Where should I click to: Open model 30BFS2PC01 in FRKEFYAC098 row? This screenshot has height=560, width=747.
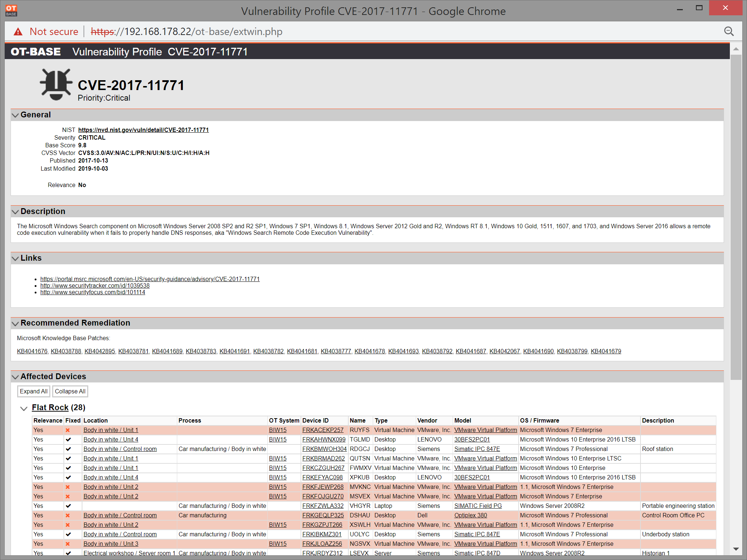(x=472, y=478)
